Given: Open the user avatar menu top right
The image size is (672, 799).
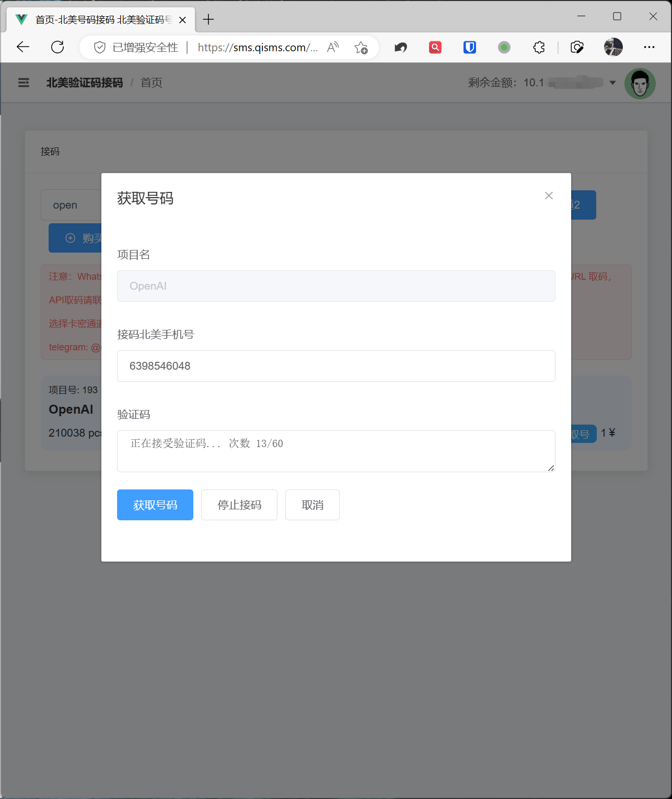Looking at the screenshot, I should [640, 83].
